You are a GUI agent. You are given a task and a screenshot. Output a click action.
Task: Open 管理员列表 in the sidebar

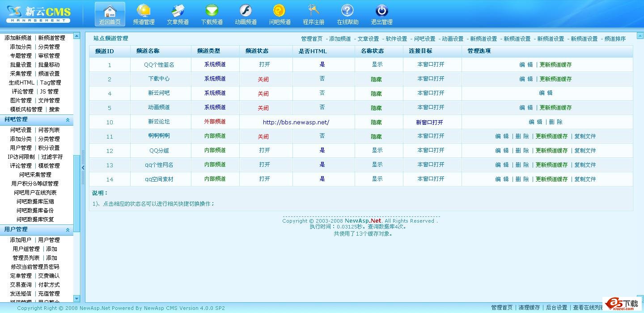point(26,258)
